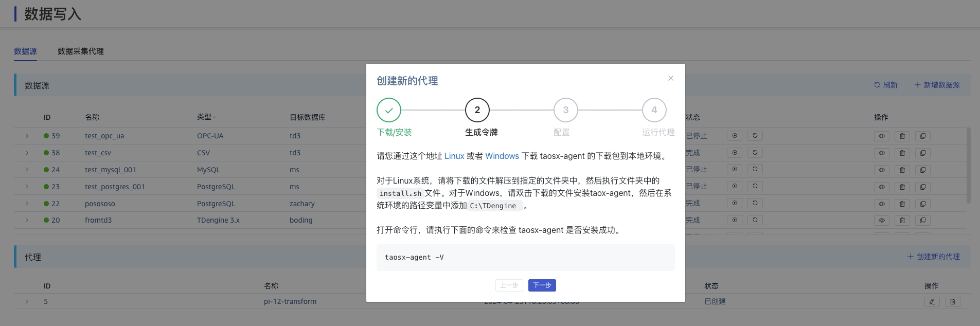This screenshot has width=980, height=326.
Task: Delete the test_mysql_001 data source
Action: coord(902,170)
